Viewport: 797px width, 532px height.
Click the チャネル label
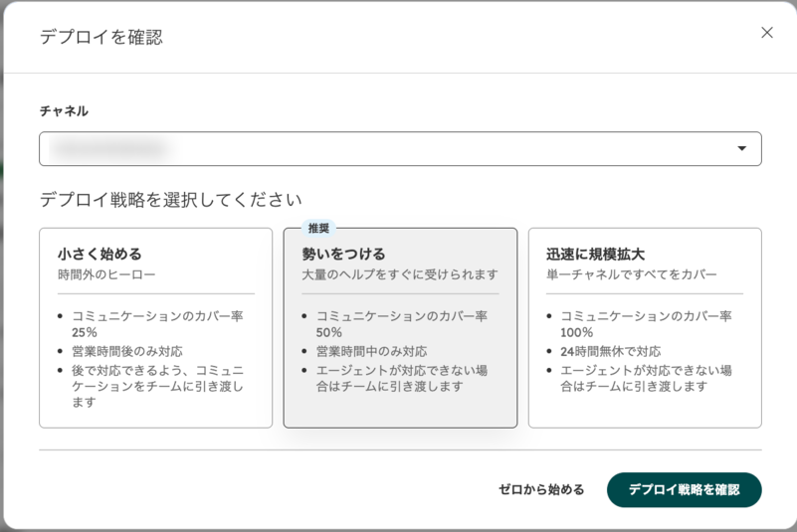[64, 110]
